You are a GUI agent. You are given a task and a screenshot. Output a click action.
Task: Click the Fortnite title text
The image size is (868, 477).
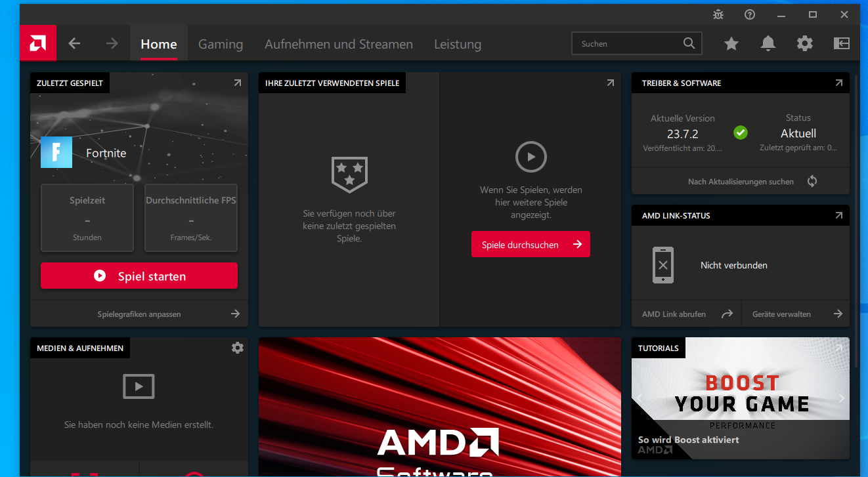click(x=106, y=153)
